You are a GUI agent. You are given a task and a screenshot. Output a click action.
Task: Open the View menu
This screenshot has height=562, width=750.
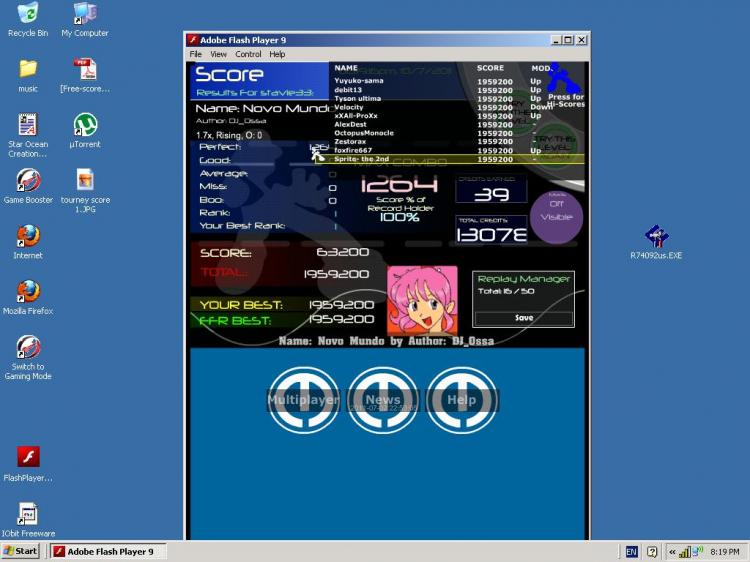coord(218,54)
